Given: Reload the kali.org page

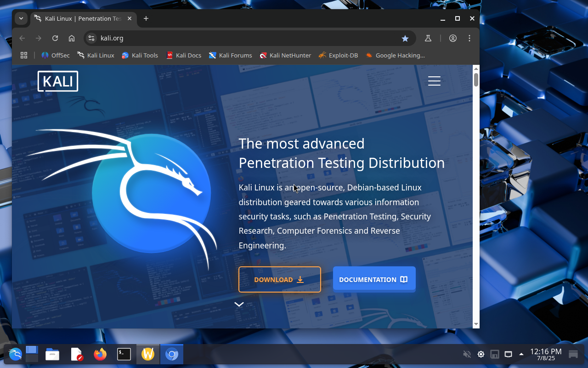Looking at the screenshot, I should 55,38.
